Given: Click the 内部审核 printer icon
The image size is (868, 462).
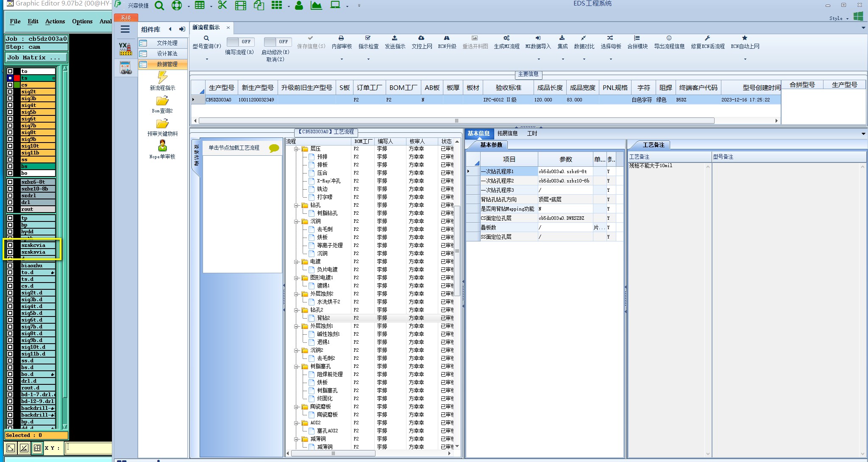Looking at the screenshot, I should click(x=341, y=38).
